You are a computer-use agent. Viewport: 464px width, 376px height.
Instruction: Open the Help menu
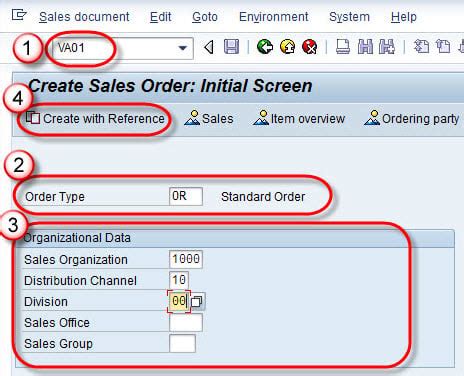point(404,17)
